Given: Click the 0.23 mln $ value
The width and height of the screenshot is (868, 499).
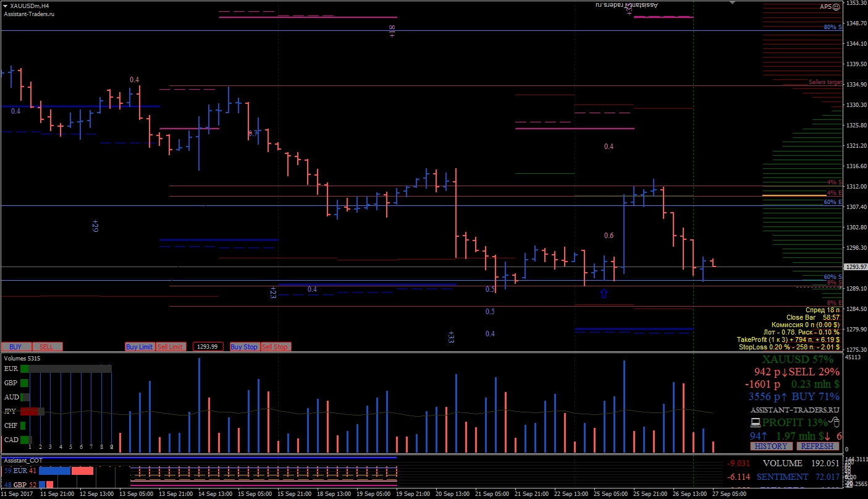Looking at the screenshot, I should pyautogui.click(x=815, y=384).
